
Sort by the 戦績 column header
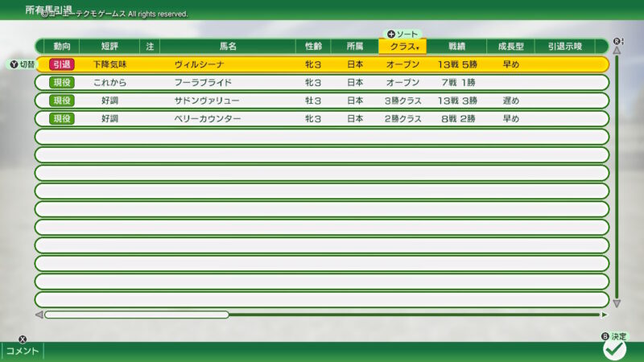point(456,47)
